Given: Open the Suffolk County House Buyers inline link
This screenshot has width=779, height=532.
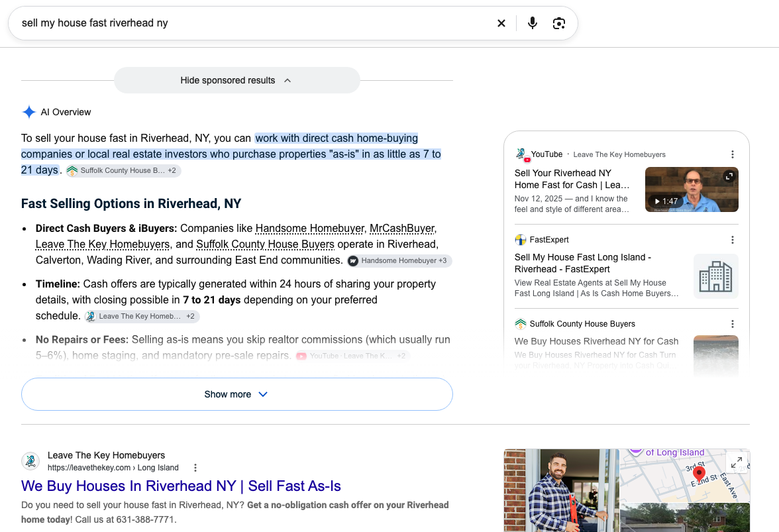Looking at the screenshot, I should pyautogui.click(x=265, y=244).
